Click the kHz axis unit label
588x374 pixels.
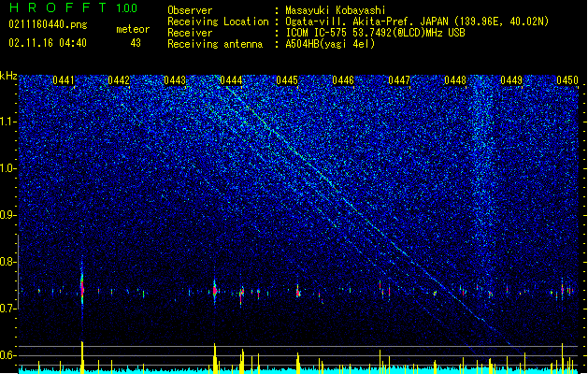[8, 76]
